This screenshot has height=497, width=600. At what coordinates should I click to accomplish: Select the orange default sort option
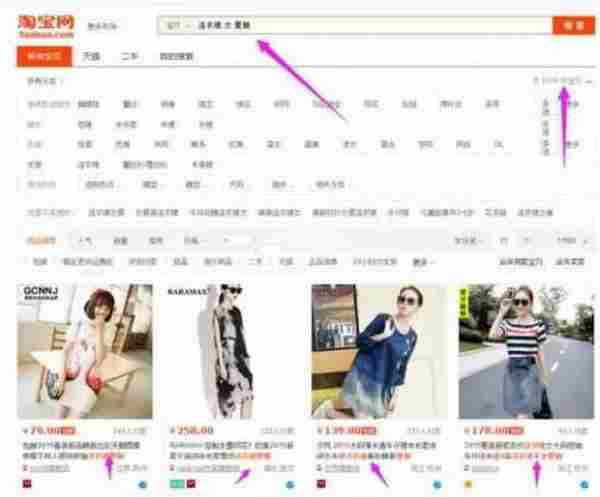tap(40, 240)
